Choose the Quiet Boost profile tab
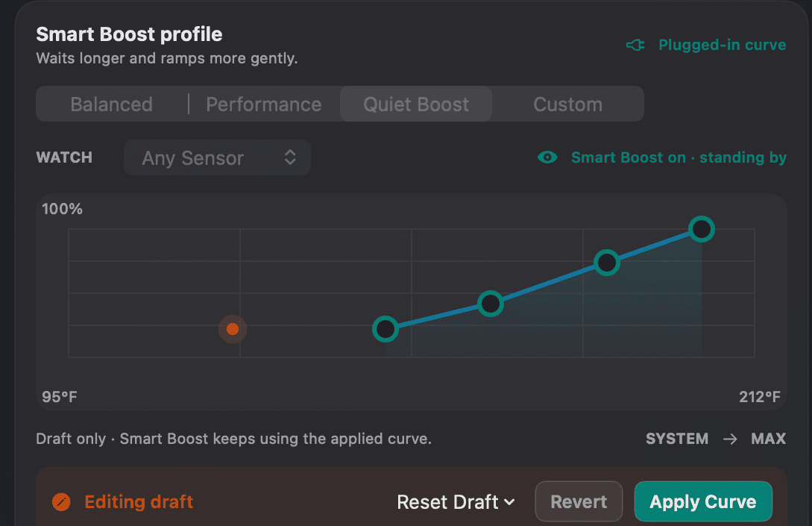 tap(416, 104)
